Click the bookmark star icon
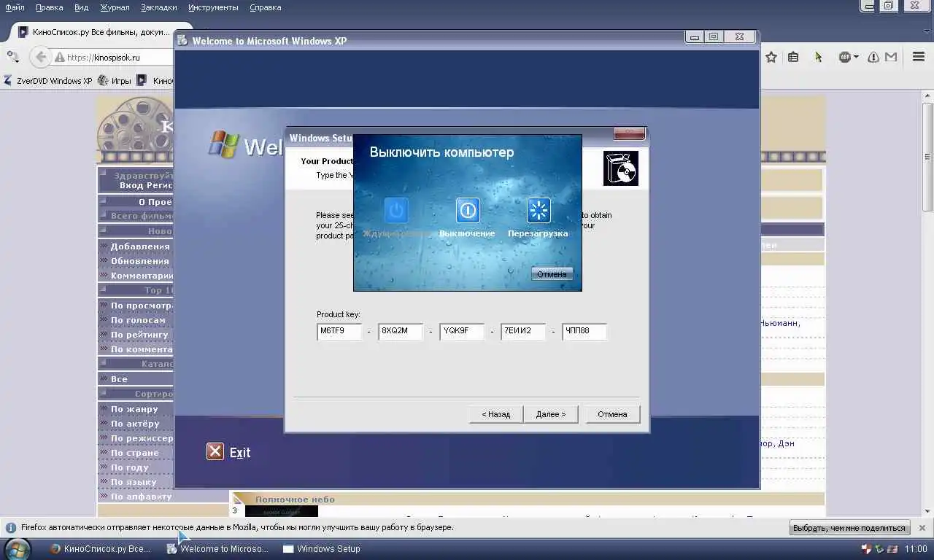This screenshot has width=934, height=560. 771,57
